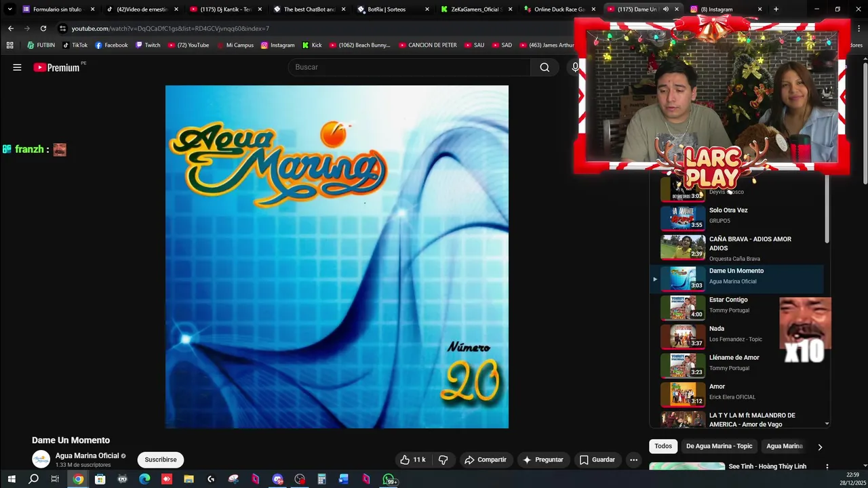Image resolution: width=868 pixels, height=488 pixels.
Task: Open Windows taskbar search
Action: (x=33, y=479)
